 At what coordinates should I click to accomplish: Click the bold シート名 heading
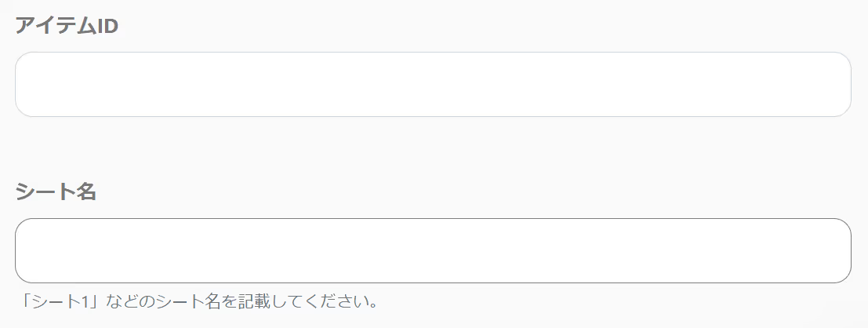tap(56, 191)
